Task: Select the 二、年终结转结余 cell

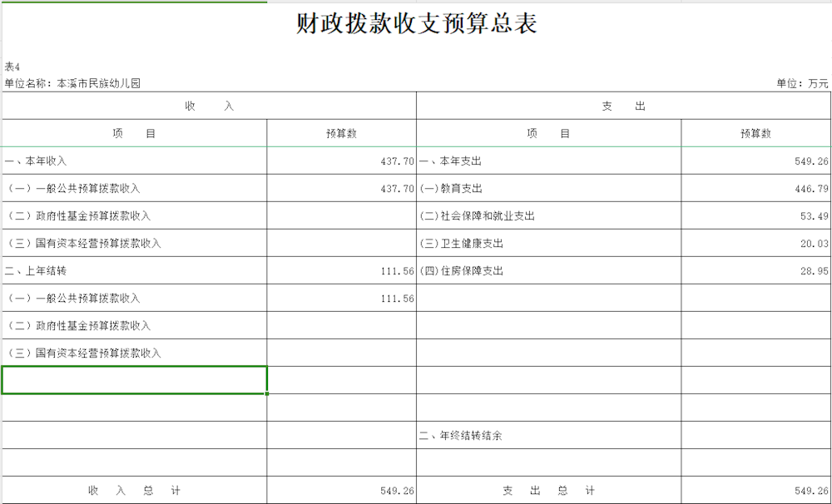Action: click(x=548, y=436)
